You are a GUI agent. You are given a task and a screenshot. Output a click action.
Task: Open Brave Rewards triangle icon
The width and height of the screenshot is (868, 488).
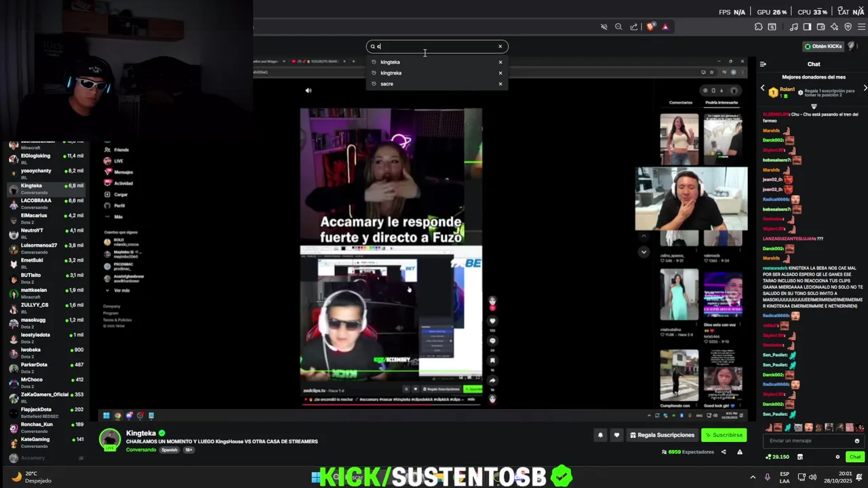pos(665,27)
